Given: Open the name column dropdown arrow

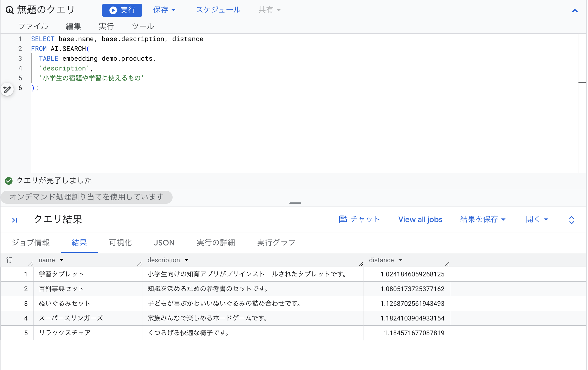Looking at the screenshot, I should (62, 260).
